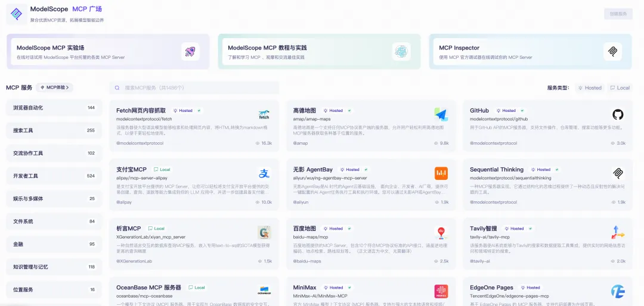Open the @modelcontextprotocol link on Fetch card
The image size is (644, 306).
point(140,143)
